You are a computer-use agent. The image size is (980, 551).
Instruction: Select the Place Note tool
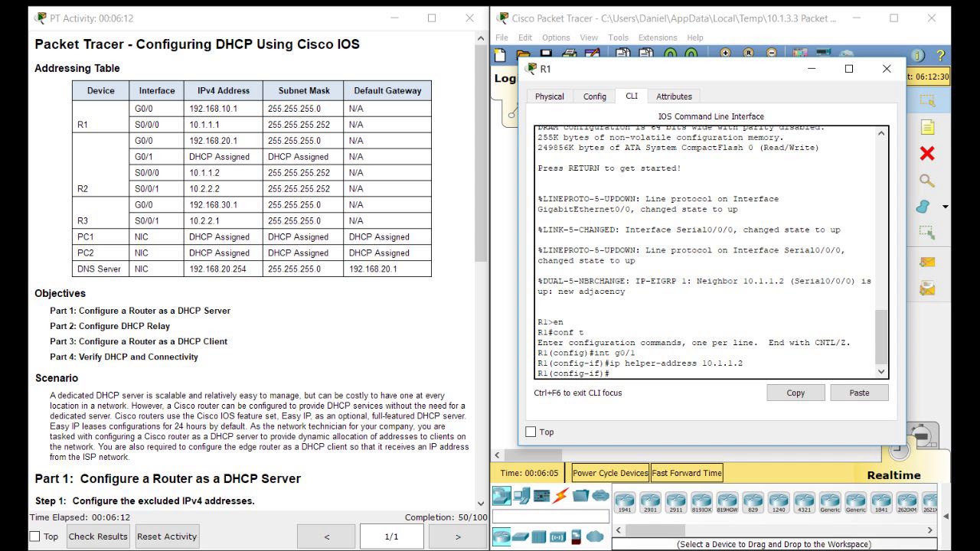[x=927, y=127]
